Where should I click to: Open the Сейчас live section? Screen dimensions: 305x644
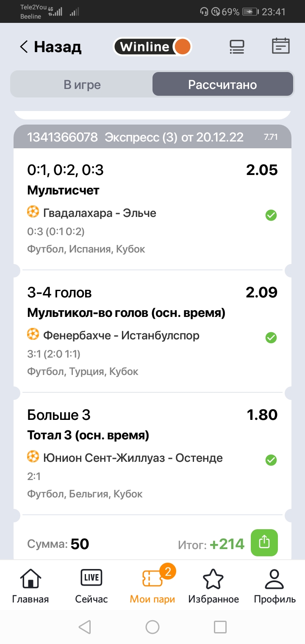click(91, 586)
